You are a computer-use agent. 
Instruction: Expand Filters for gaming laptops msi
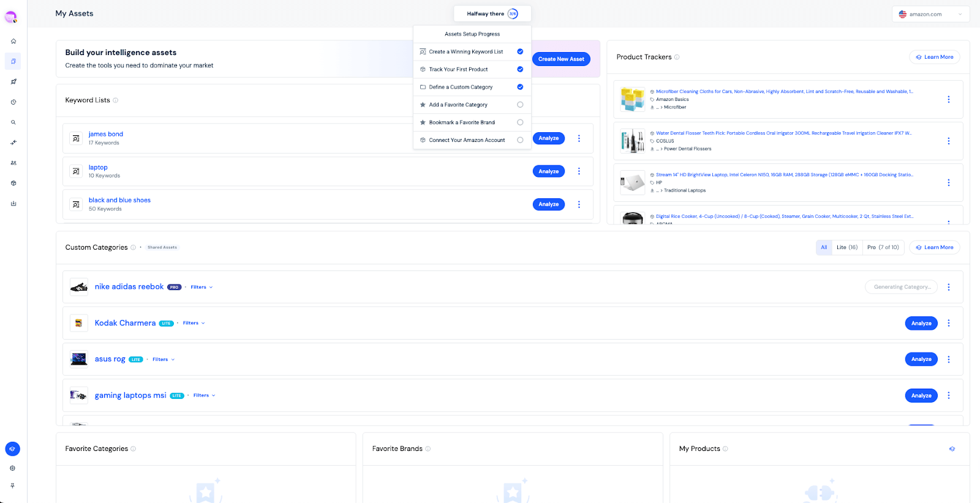pyautogui.click(x=205, y=395)
